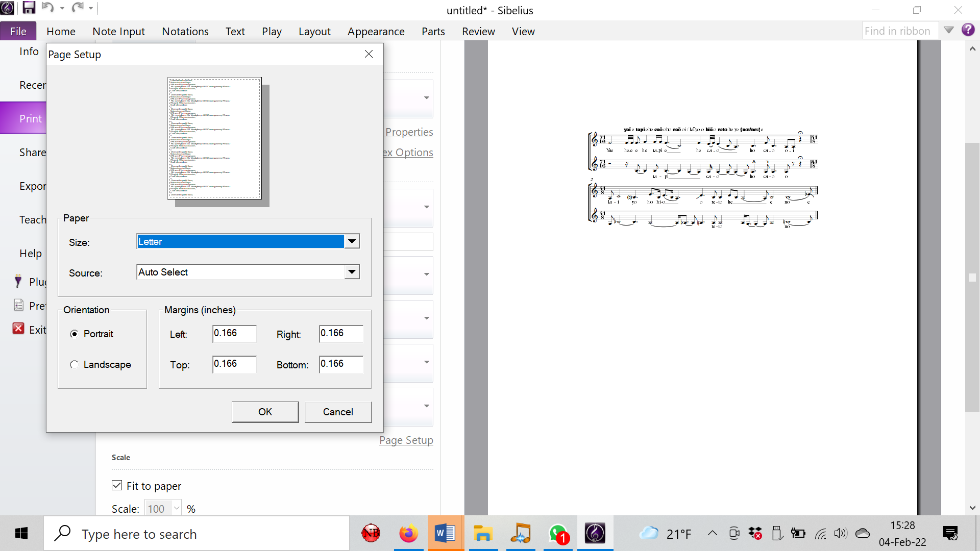The image size is (980, 551).
Task: Open the notifications action center icon
Action: pos(951,534)
